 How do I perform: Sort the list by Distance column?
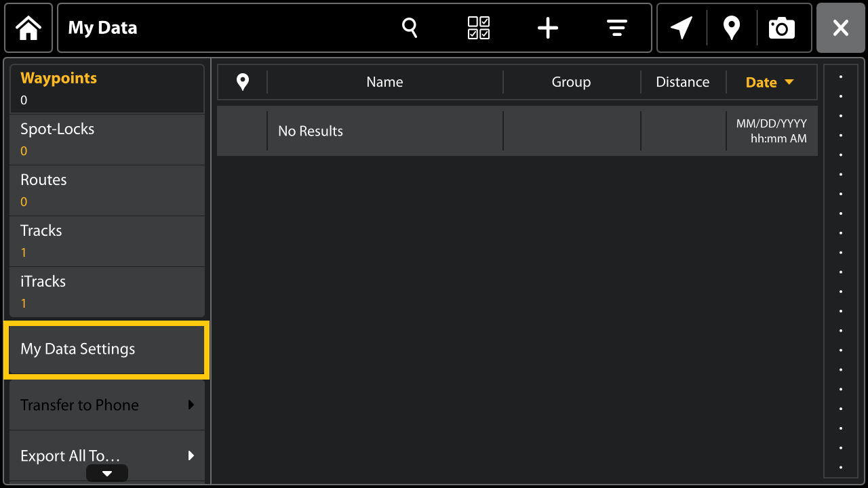click(682, 82)
